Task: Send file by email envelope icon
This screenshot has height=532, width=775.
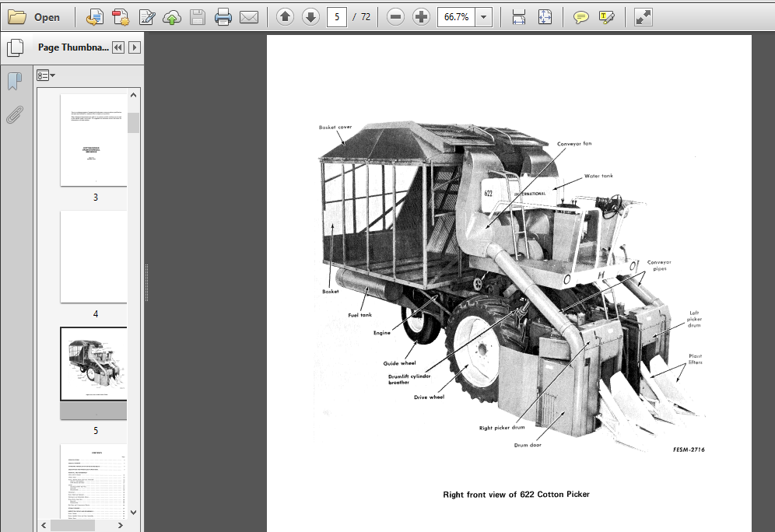Action: (249, 17)
